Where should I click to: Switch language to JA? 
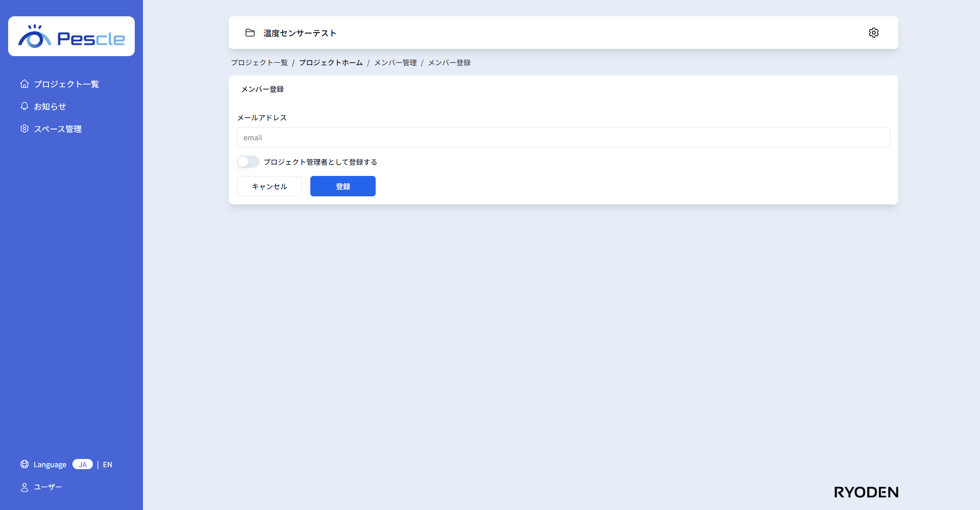83,464
